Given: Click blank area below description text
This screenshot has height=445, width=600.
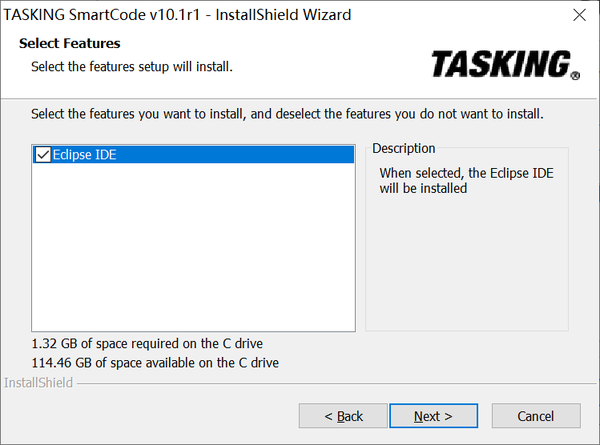Looking at the screenshot, I should tap(466, 270).
